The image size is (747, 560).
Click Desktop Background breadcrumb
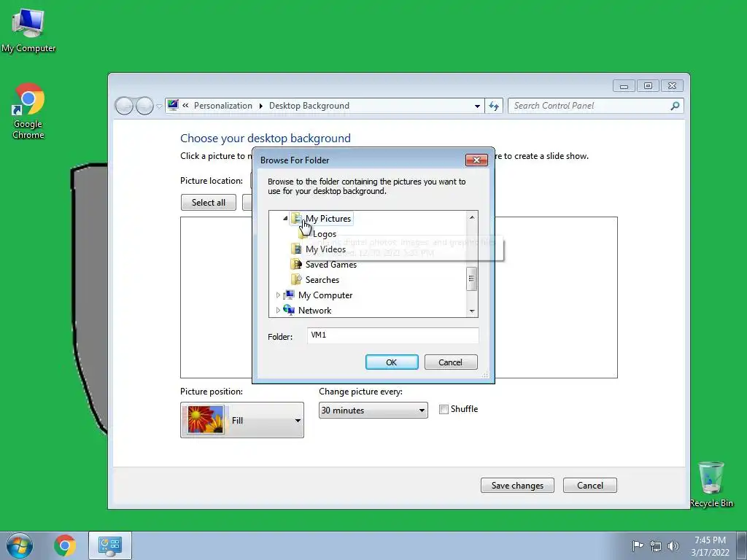tap(309, 106)
